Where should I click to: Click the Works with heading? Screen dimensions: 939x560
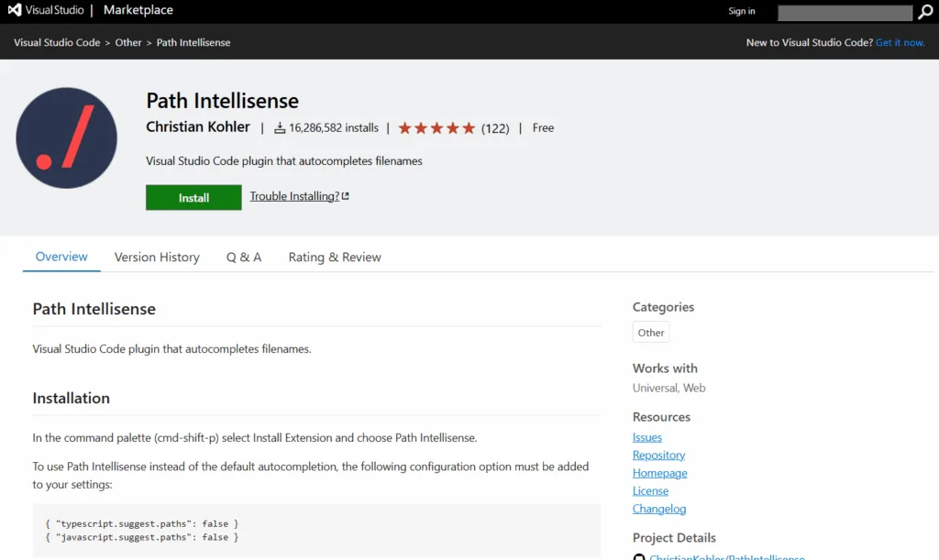pyautogui.click(x=665, y=368)
